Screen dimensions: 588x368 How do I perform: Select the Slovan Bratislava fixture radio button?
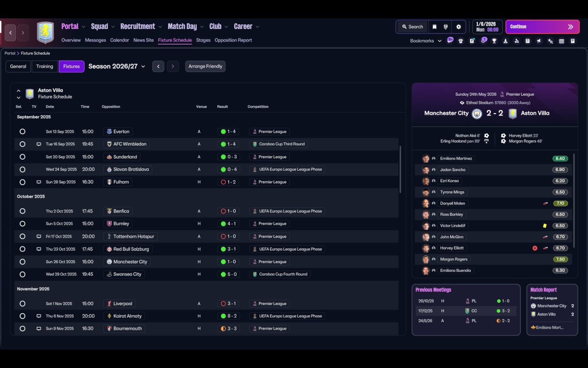tap(23, 169)
